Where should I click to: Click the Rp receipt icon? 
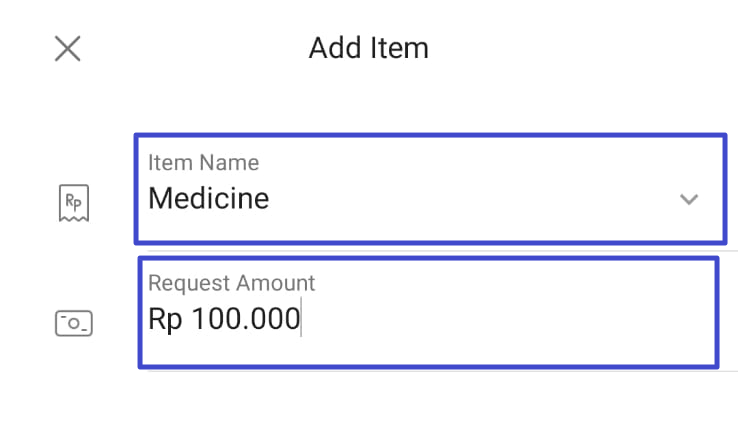pos(74,203)
